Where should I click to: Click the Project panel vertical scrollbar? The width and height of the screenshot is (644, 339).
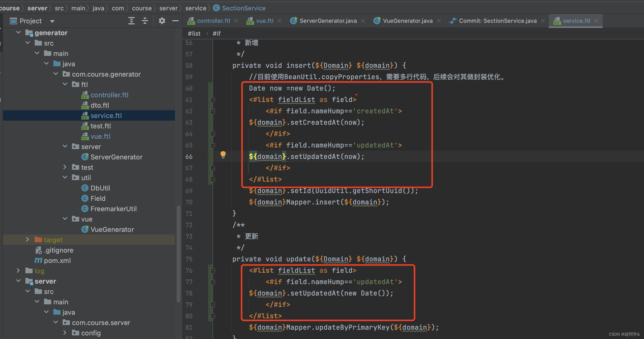178,254
